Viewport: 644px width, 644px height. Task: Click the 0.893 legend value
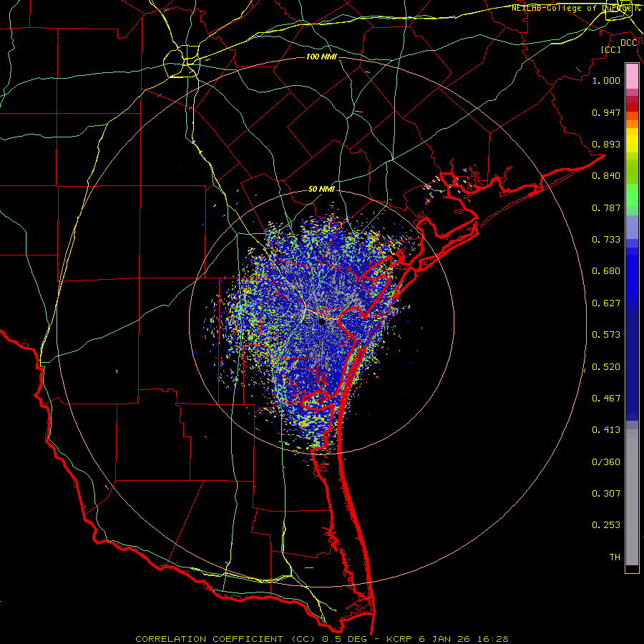click(x=606, y=144)
